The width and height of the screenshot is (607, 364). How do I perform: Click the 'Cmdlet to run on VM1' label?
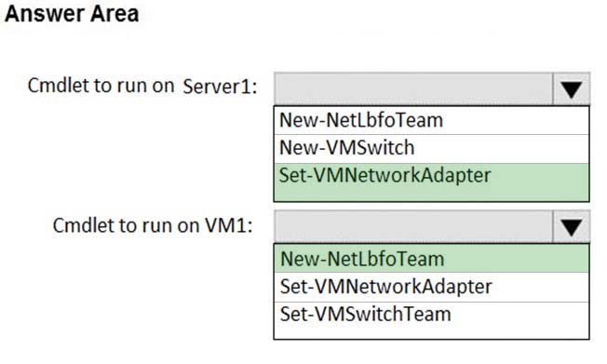[x=153, y=225]
